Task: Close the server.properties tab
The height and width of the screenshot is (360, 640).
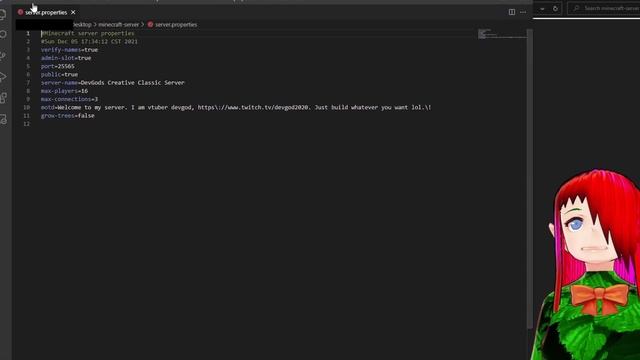Action: click(x=73, y=13)
